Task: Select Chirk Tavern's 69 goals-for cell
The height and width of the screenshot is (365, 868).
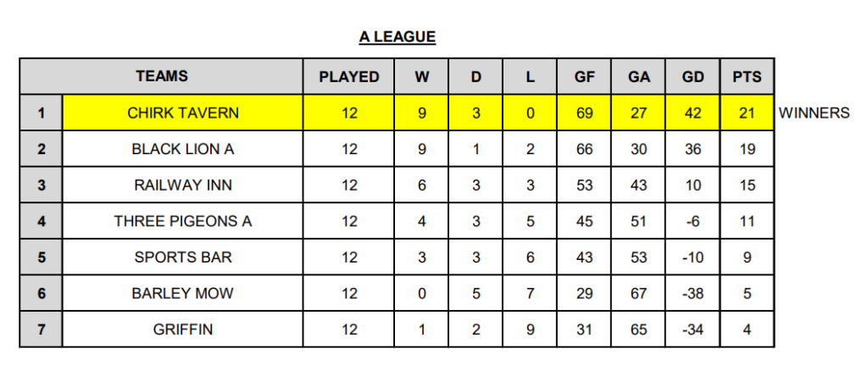Action: click(x=585, y=113)
